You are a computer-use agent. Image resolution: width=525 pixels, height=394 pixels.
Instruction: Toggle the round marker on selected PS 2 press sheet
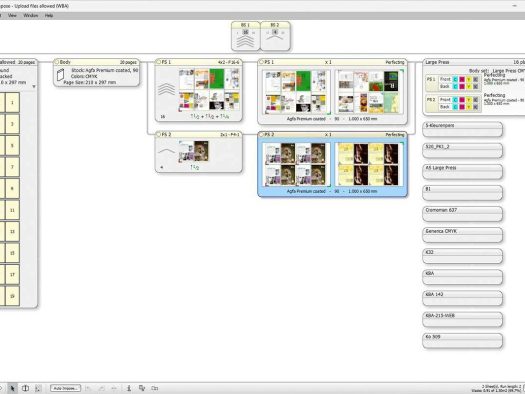261,135
